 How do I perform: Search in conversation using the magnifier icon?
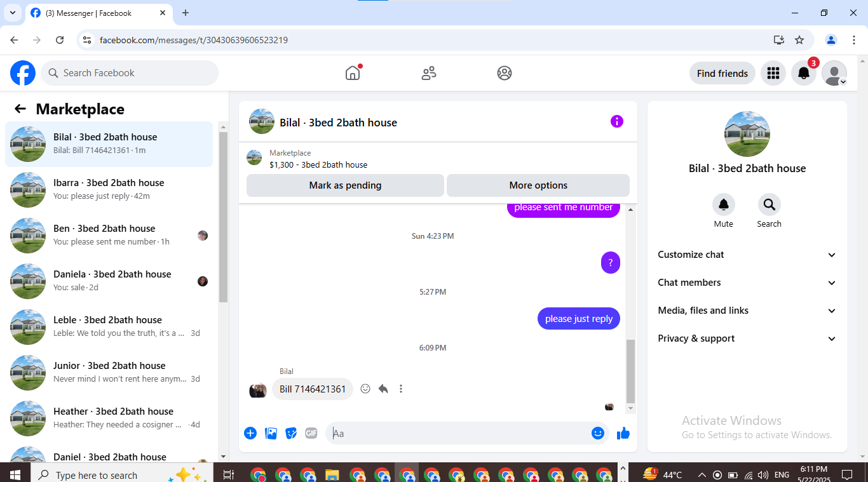coord(769,204)
